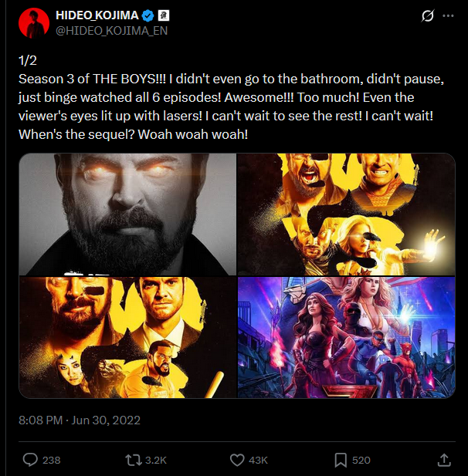
Task: View the bottom-left yellow group poster image
Action: [127, 338]
